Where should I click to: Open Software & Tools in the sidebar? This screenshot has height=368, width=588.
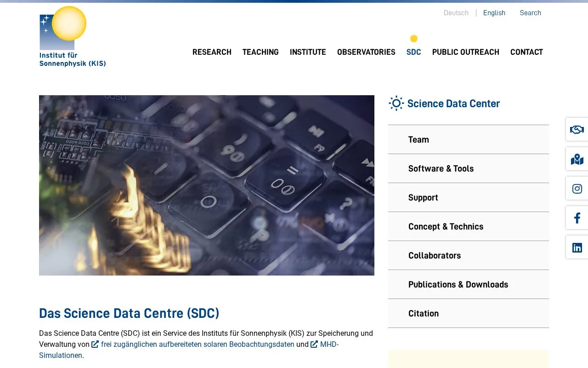[469, 168]
